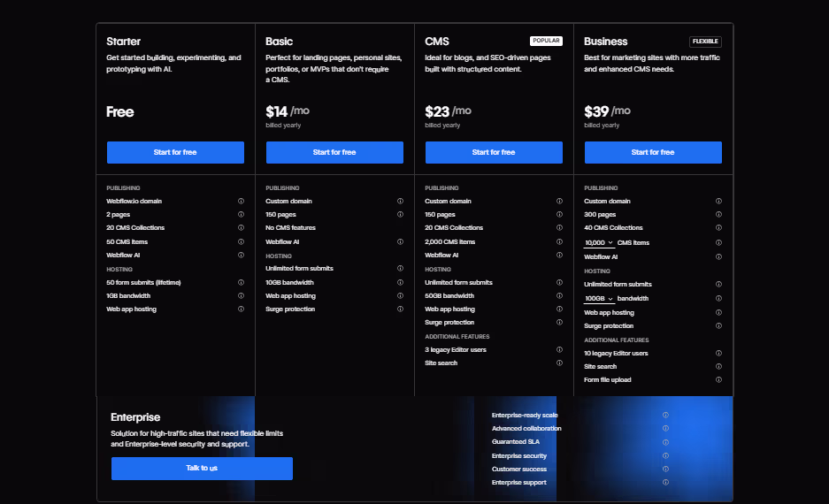
Task: Click info icon for 50 CMS items
Action: 241,241
